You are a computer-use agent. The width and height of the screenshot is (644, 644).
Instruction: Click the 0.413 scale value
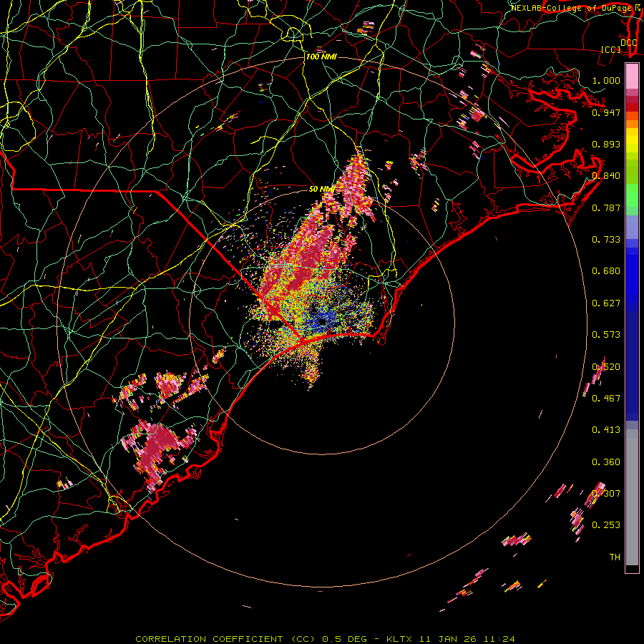tap(606, 430)
